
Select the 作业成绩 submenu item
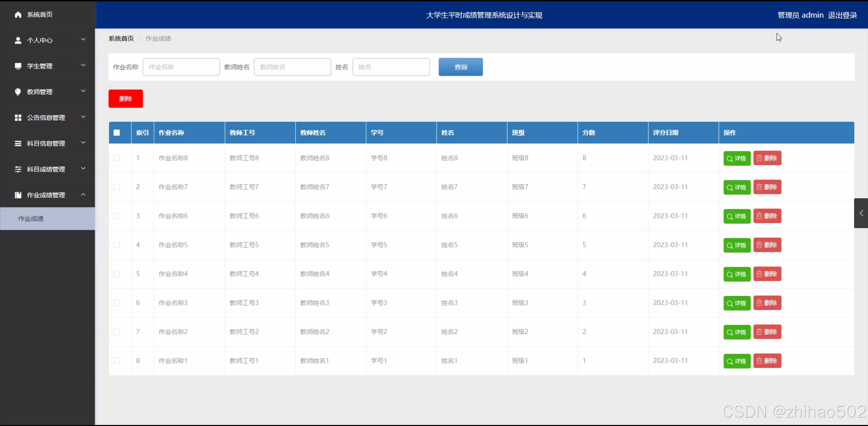(31, 219)
